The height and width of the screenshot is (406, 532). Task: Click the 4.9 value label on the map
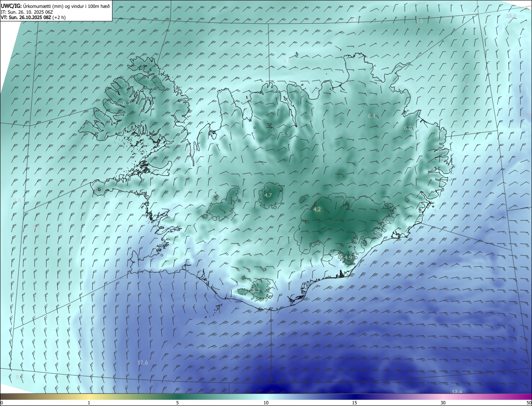tap(348, 257)
